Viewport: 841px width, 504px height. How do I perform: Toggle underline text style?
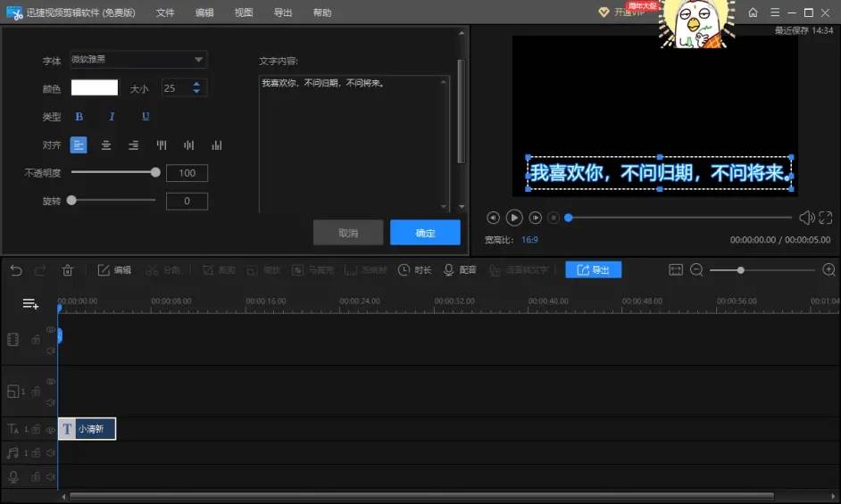(x=146, y=117)
